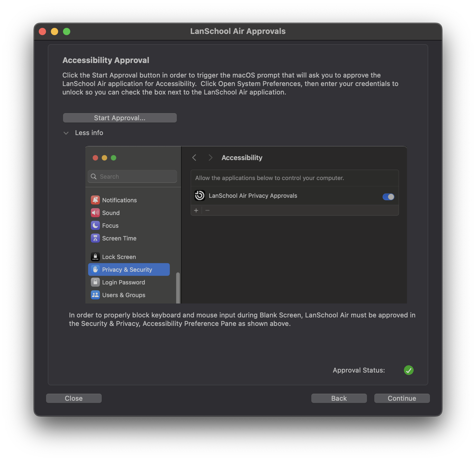Screen dimensions: 476x461
Task: Click the Start Approval button
Action: pos(120,118)
